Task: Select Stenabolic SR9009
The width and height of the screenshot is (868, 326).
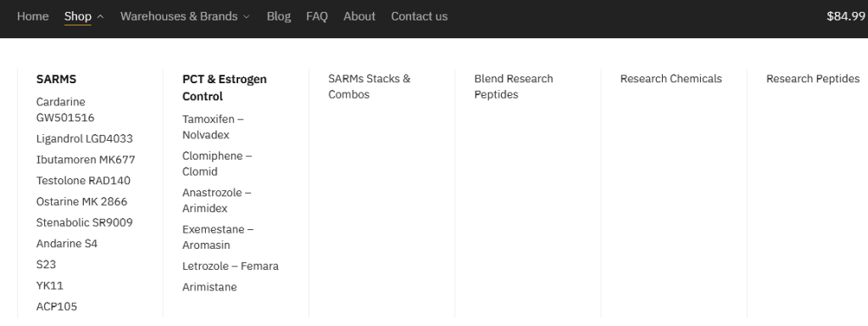Action: (84, 223)
